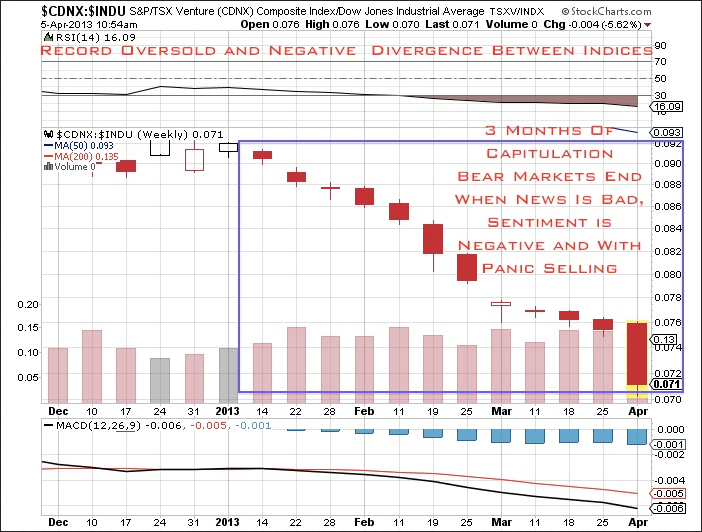Click the RSI(14) indicator icon

tap(48, 38)
